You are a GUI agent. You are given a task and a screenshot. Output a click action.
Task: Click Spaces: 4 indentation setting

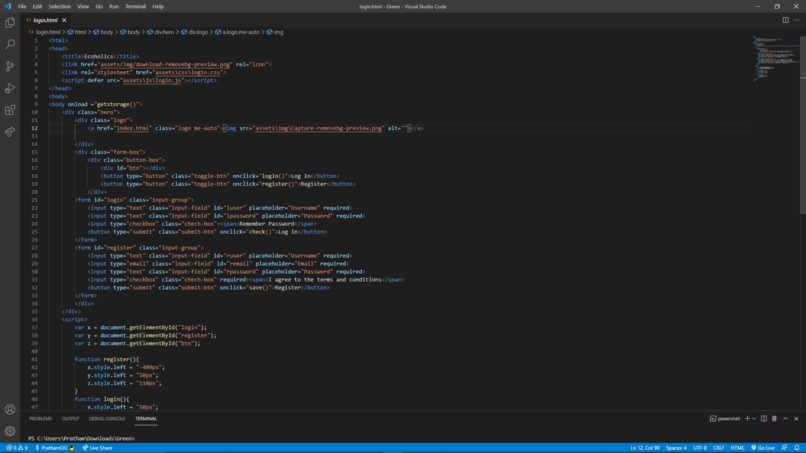tap(676, 448)
